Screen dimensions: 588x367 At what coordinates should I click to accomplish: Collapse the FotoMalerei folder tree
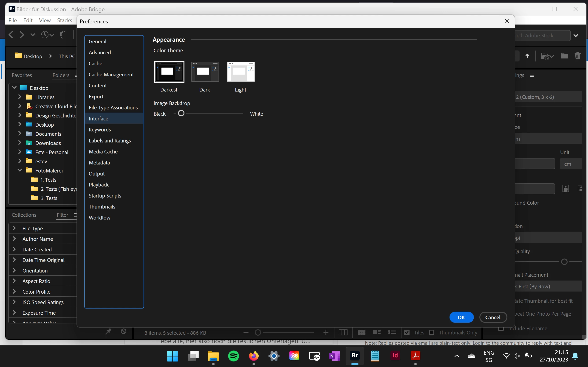click(x=20, y=170)
